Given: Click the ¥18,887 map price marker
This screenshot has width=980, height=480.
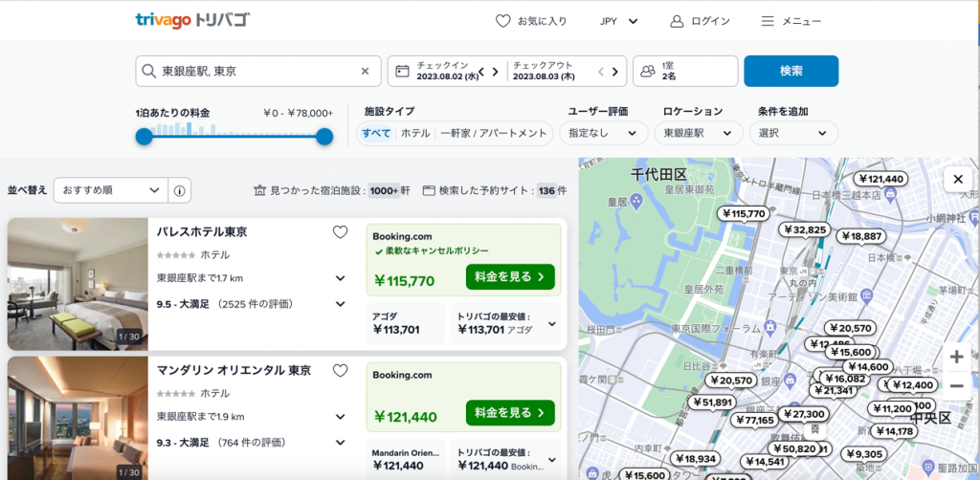Looking at the screenshot, I should [862, 236].
